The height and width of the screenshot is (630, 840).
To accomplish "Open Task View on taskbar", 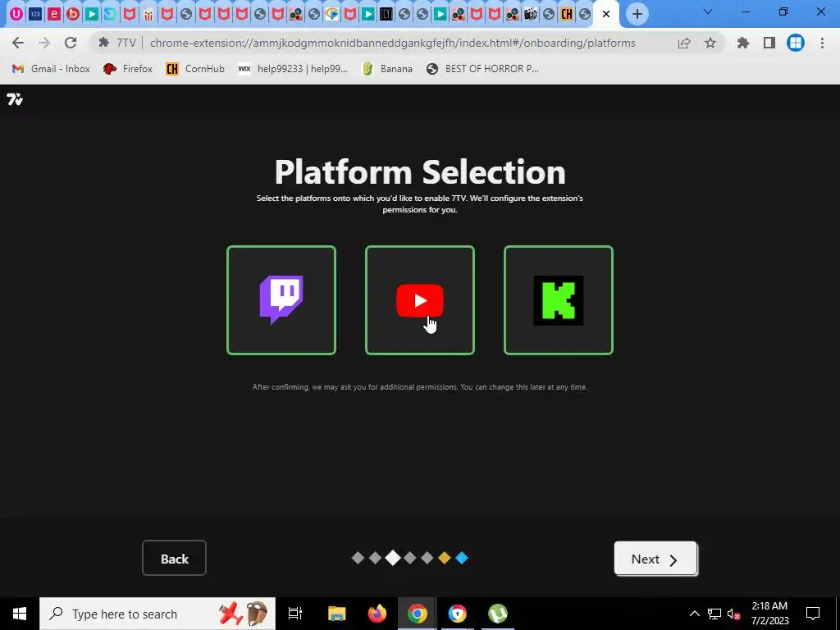I will [x=295, y=614].
